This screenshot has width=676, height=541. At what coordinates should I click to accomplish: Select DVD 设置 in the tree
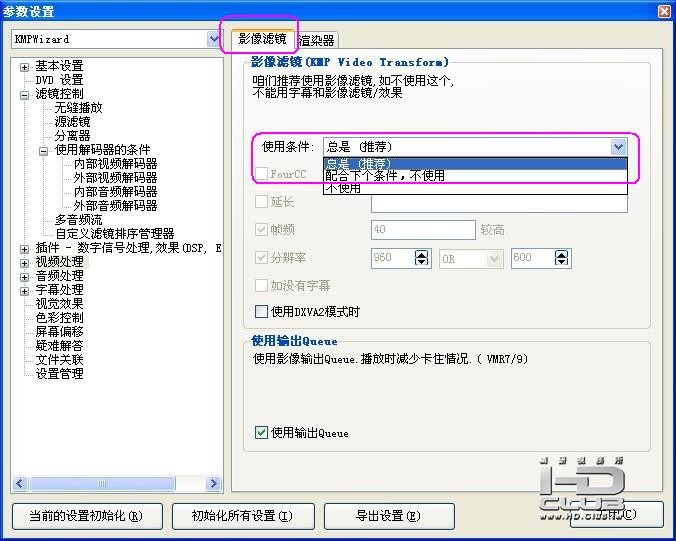59,80
